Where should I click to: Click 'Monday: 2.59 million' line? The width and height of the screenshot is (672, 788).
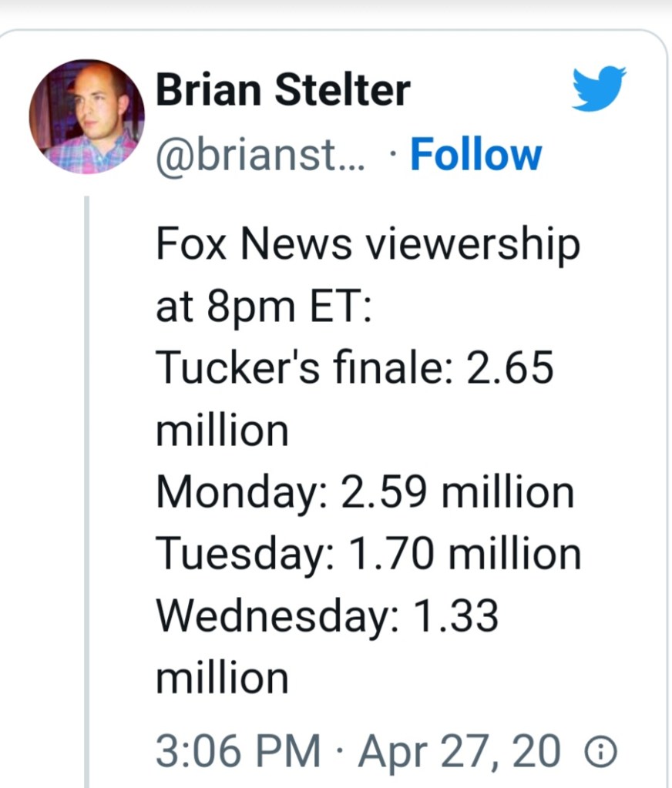(x=365, y=493)
